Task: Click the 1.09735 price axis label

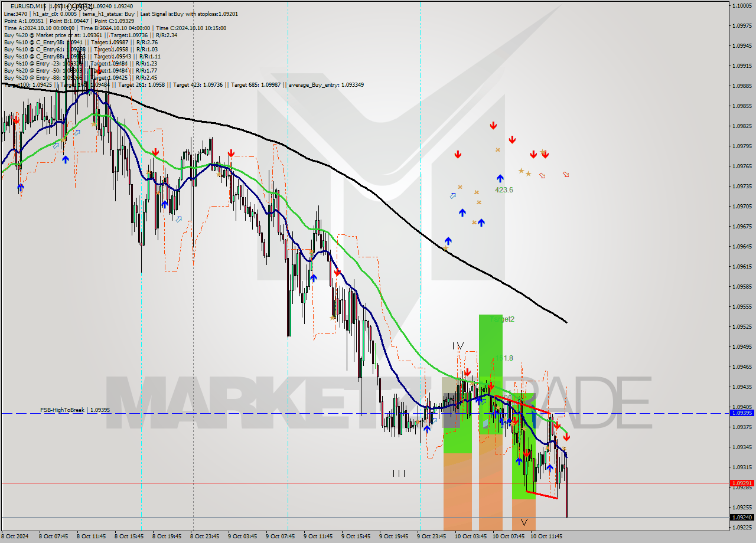Action: pyautogui.click(x=742, y=186)
